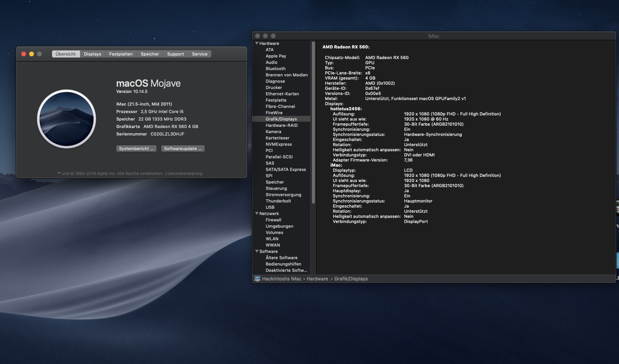Screen dimensions: 619x364
Task: Click Hackintoshs iMac in path bar
Action: 282,279
